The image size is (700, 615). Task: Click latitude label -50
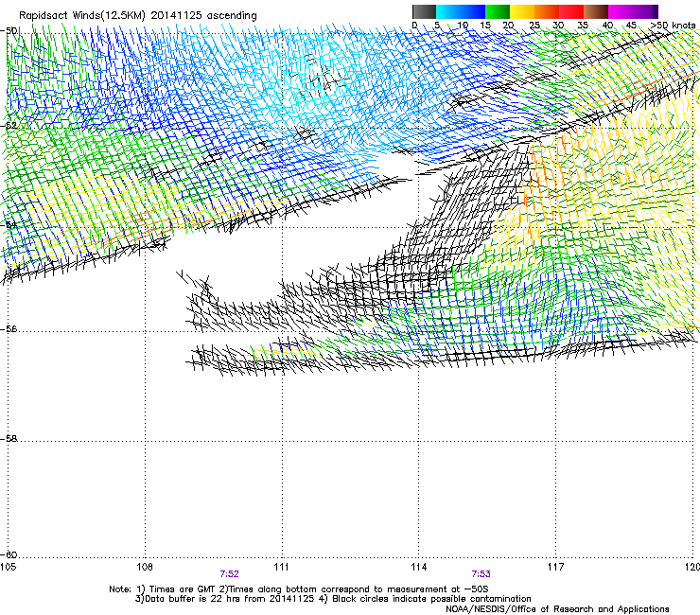point(9,30)
